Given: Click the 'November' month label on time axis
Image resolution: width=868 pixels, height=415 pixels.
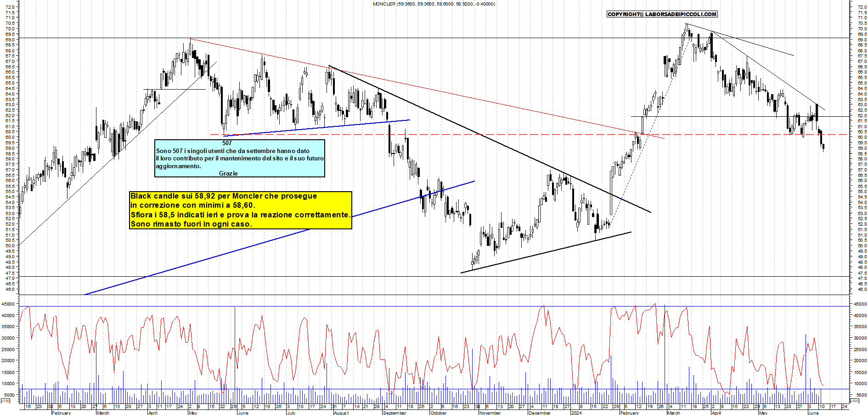Looking at the screenshot, I should point(490,413).
